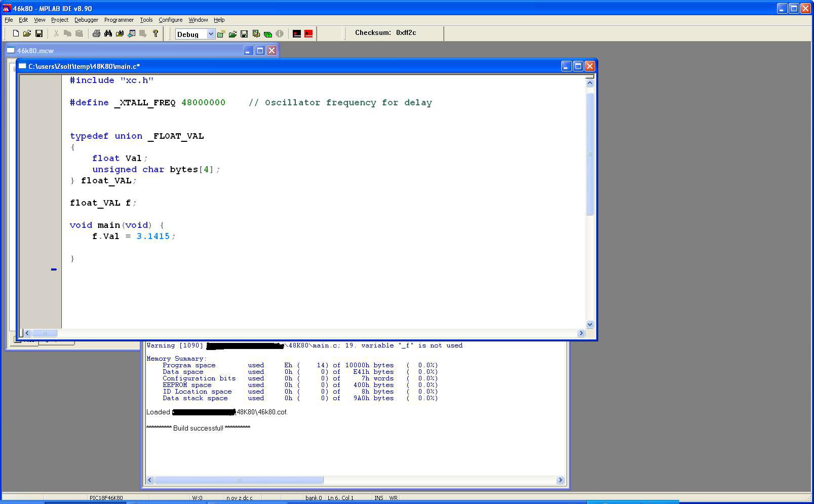Click the black Make build icon
The image size is (814, 504).
(x=297, y=34)
